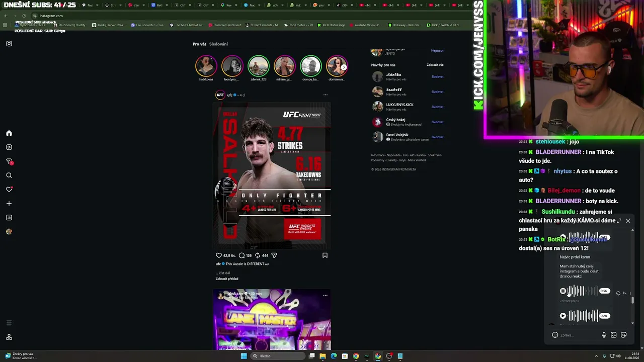Pause the 0:56 voice message
Image resolution: width=644 pixels, height=362 pixels.
click(563, 291)
